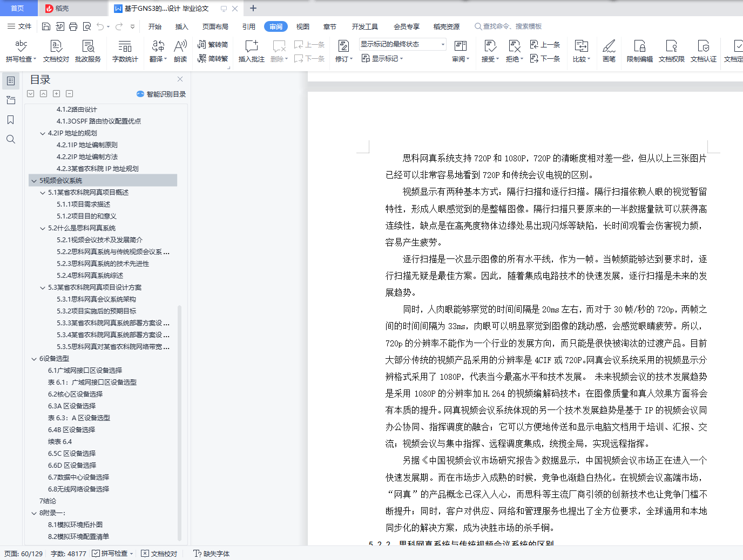
Task: Open 文档校对 in the review ribbon
Action: [x=56, y=51]
